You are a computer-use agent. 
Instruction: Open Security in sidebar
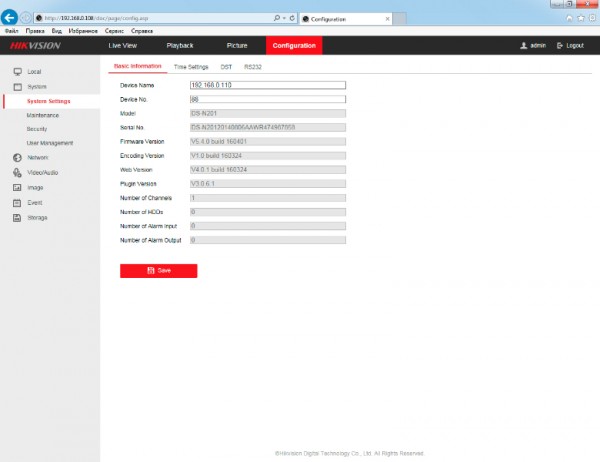[37, 129]
